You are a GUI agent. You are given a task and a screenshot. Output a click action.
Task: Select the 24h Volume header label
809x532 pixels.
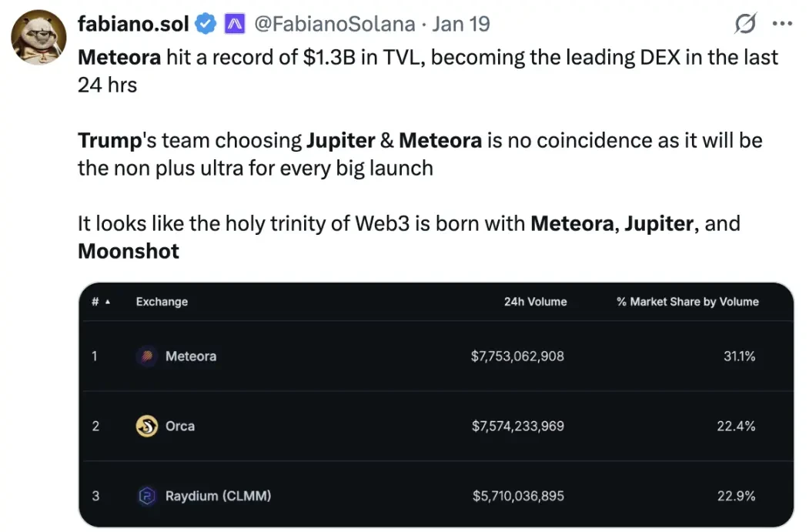pyautogui.click(x=536, y=302)
